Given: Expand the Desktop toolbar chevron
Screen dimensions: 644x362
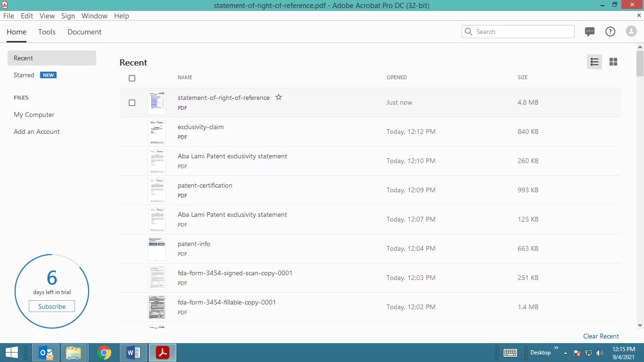Looking at the screenshot, I should (x=556, y=348).
